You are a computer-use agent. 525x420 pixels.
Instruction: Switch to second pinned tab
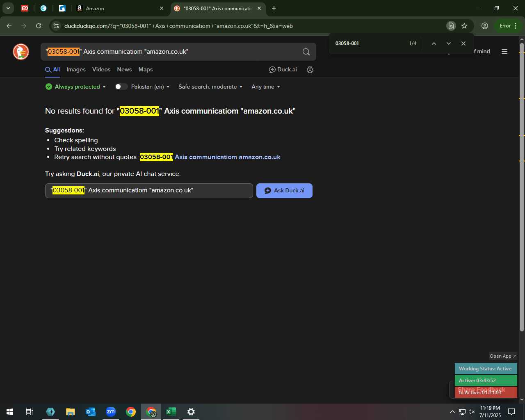pyautogui.click(x=43, y=8)
